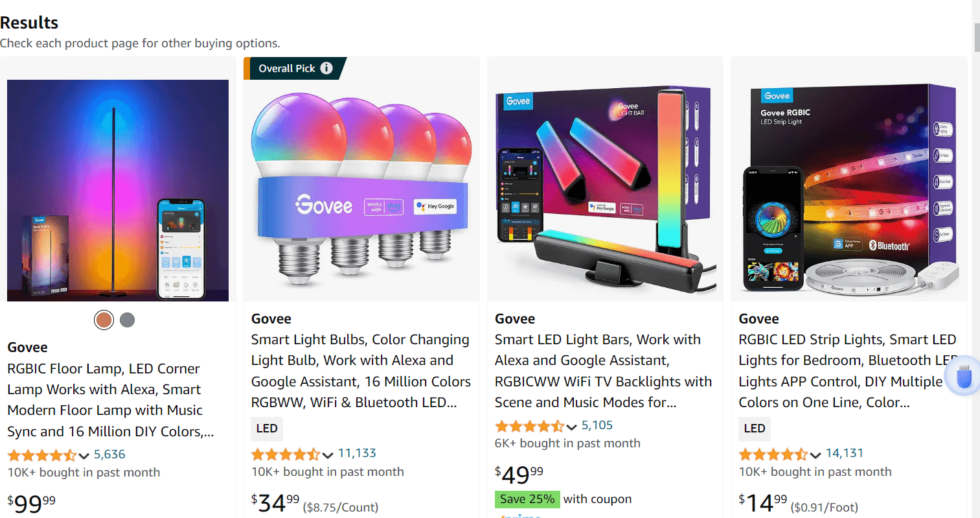Click star rating of the RGBIC Floor Lamp
Screen dimensions: 980x518
coord(42,455)
